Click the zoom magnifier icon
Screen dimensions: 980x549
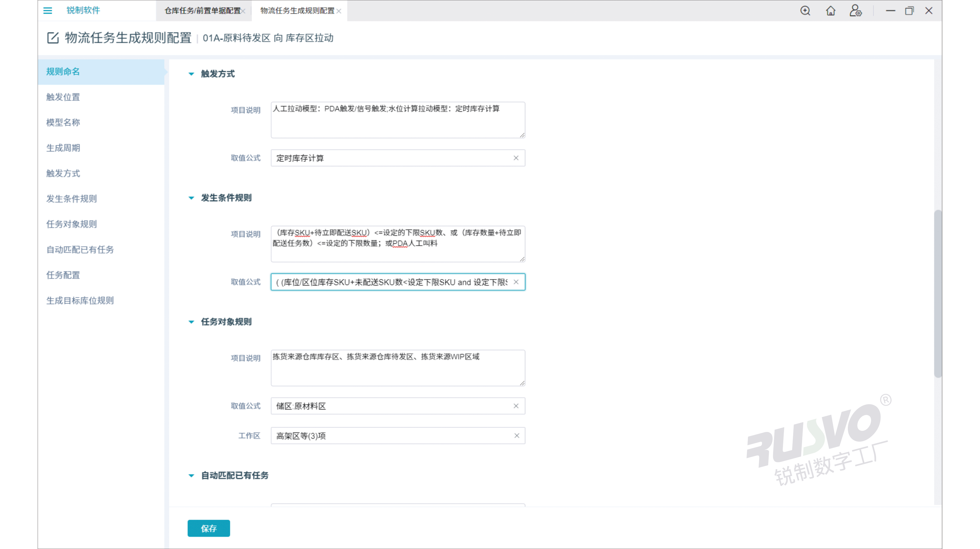(805, 11)
